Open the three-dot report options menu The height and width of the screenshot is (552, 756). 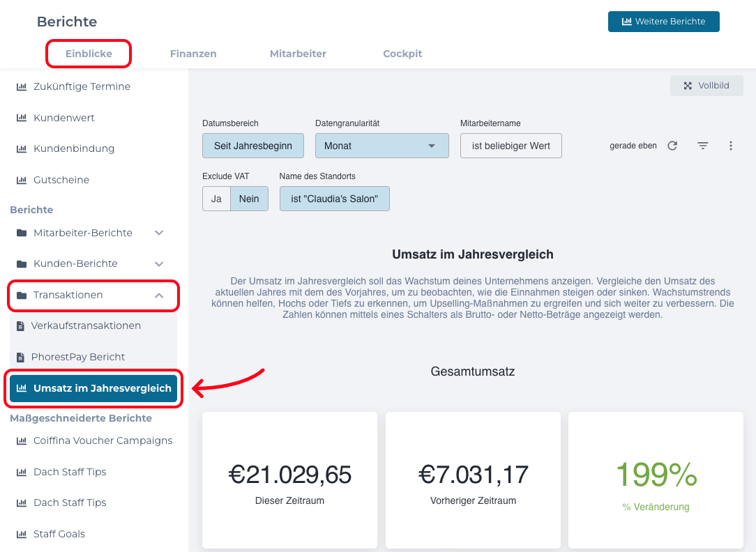[730, 146]
